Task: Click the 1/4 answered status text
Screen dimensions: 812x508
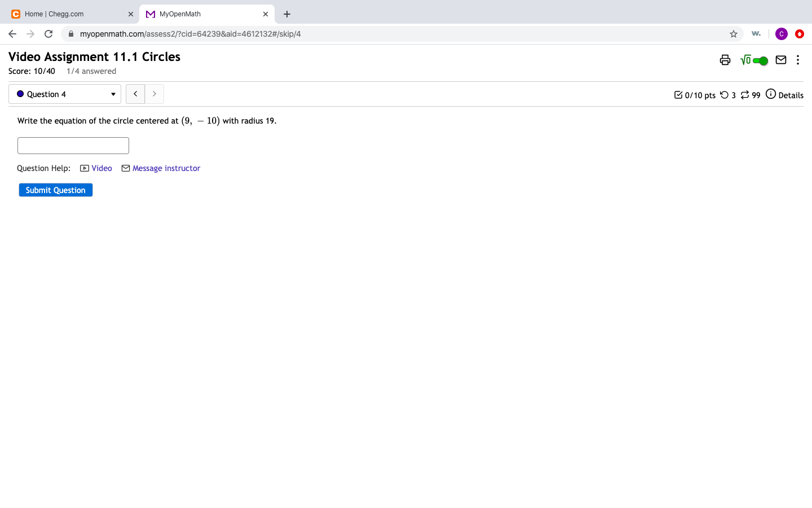Action: point(91,71)
